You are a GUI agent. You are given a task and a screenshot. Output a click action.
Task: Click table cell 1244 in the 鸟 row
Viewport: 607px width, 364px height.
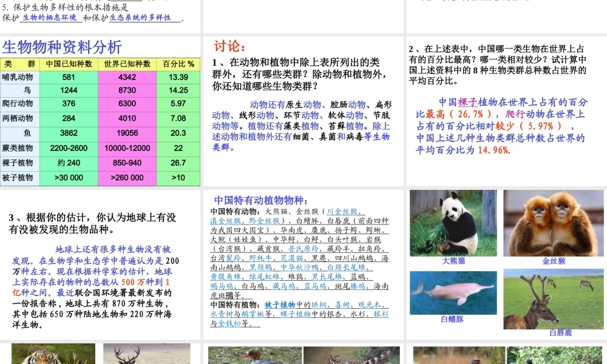point(69,90)
